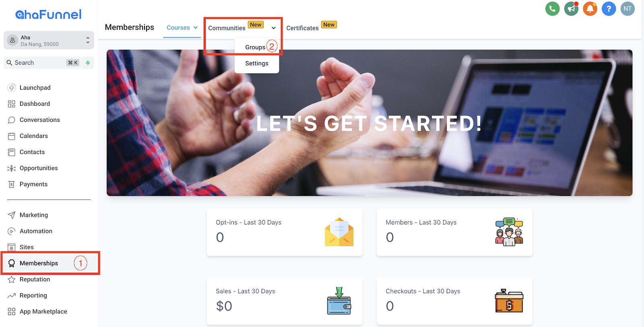
Task: Open Memberships in the sidebar
Action: [x=39, y=263]
